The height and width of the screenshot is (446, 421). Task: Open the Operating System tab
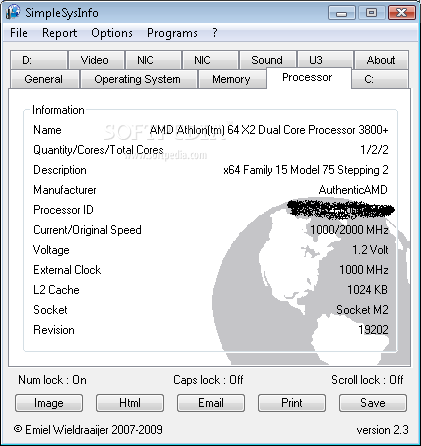[139, 79]
